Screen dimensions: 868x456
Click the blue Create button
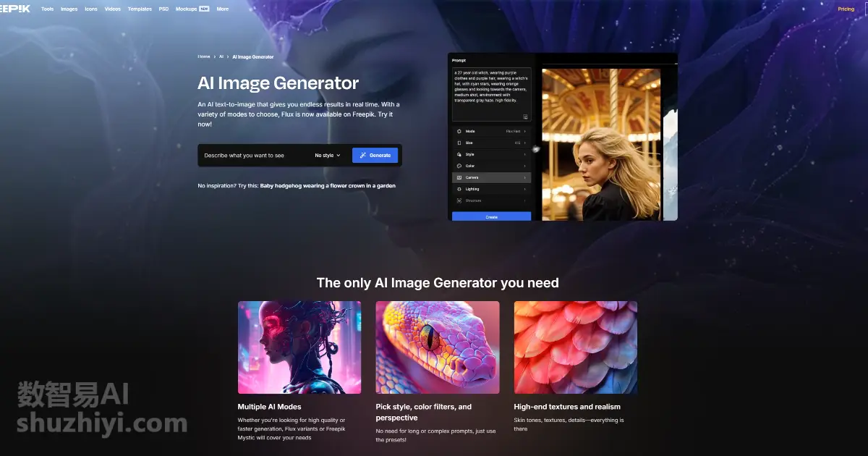pyautogui.click(x=492, y=216)
